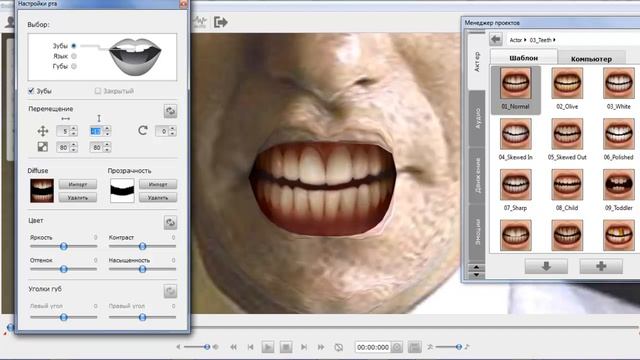Delete the Diffuse texture
This screenshot has height=360, width=640.
tap(78, 198)
